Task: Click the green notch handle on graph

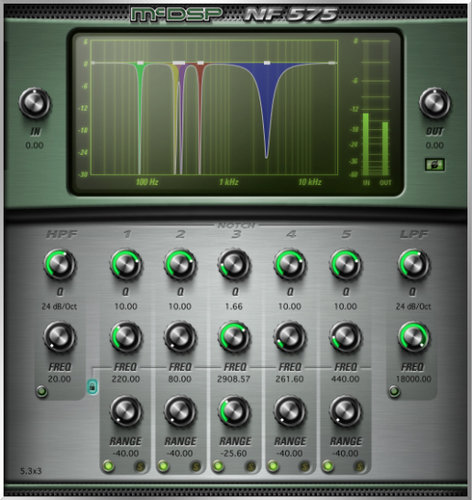Action: pyautogui.click(x=140, y=63)
